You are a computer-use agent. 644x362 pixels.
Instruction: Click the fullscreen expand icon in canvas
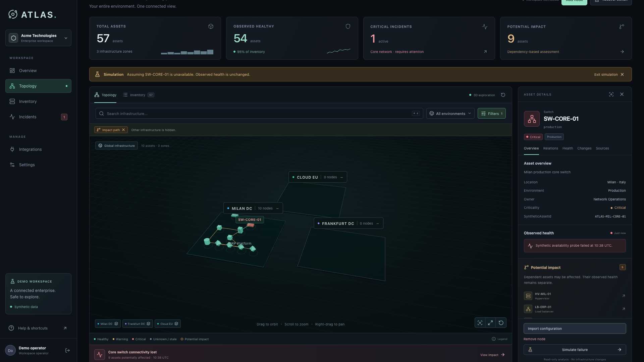click(490, 323)
